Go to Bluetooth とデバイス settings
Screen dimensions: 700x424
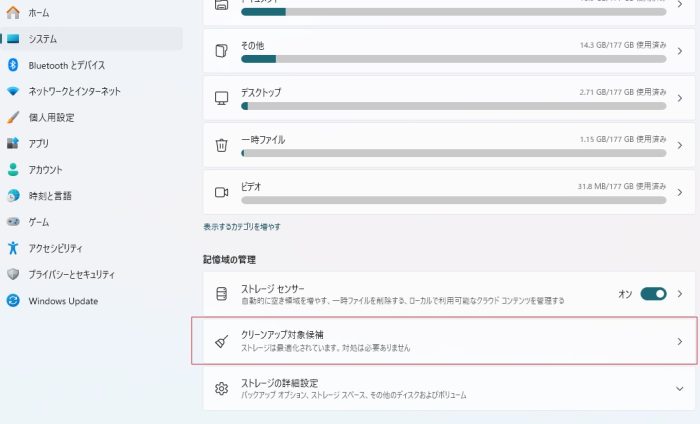92,65
